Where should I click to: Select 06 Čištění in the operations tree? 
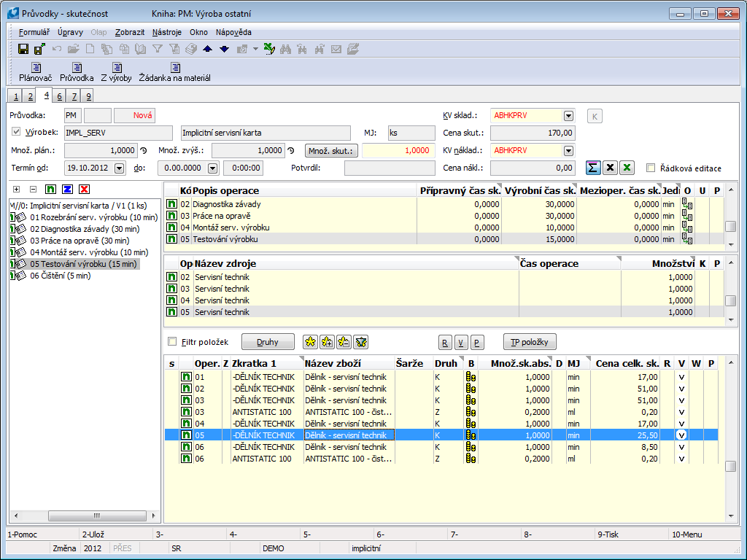click(60, 276)
